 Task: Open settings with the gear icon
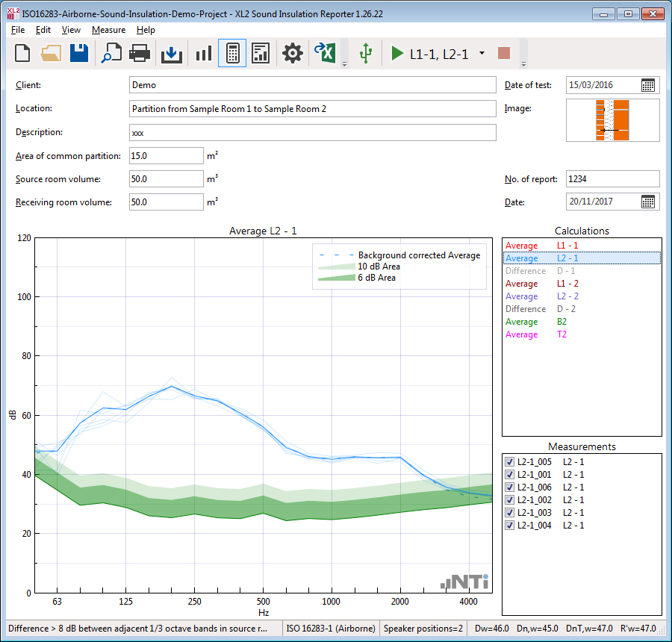292,53
